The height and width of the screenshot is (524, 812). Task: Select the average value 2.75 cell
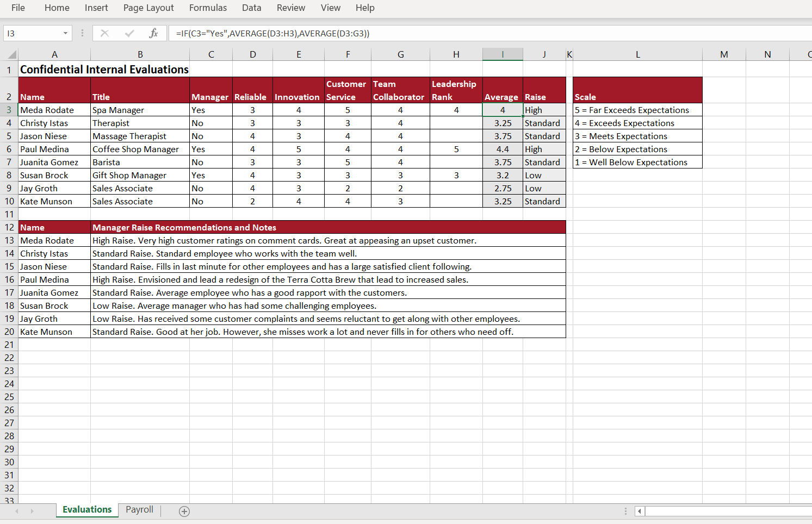[503, 188]
